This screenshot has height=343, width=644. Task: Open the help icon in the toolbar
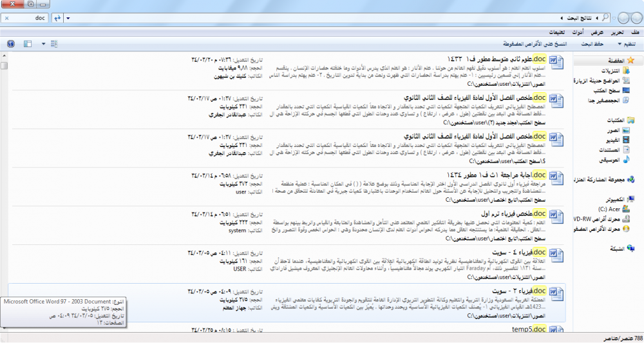(10, 44)
